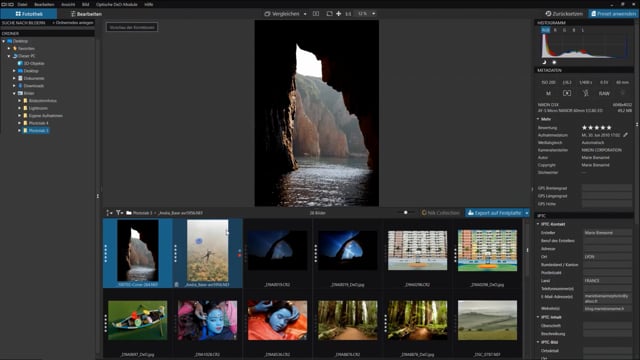Click the Nik Collection button

tap(440, 213)
